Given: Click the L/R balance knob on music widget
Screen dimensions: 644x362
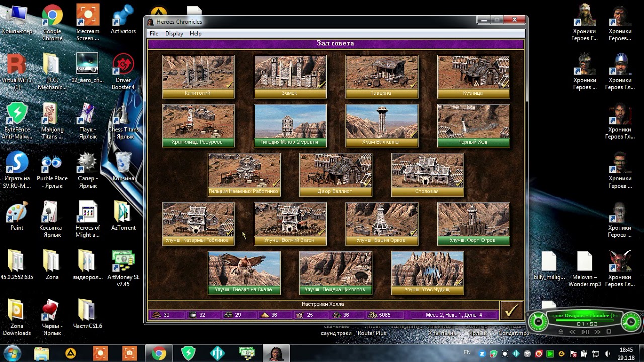Looking at the screenshot, I should click(538, 321).
